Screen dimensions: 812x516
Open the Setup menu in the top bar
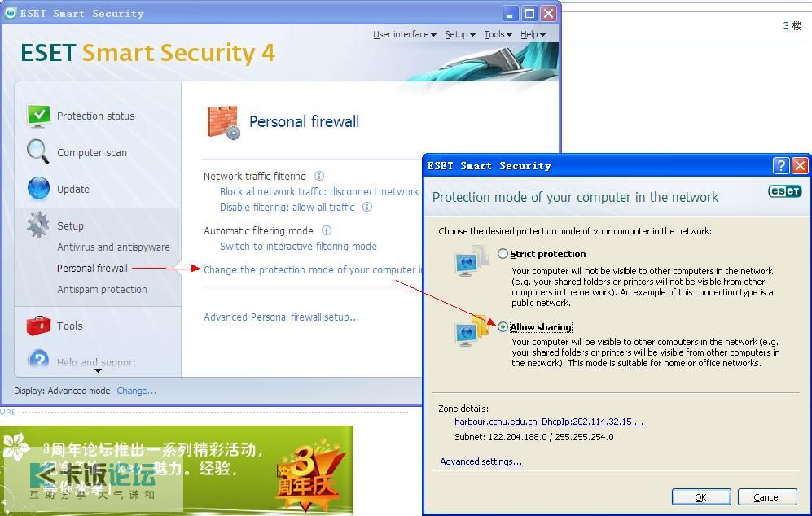tap(460, 34)
